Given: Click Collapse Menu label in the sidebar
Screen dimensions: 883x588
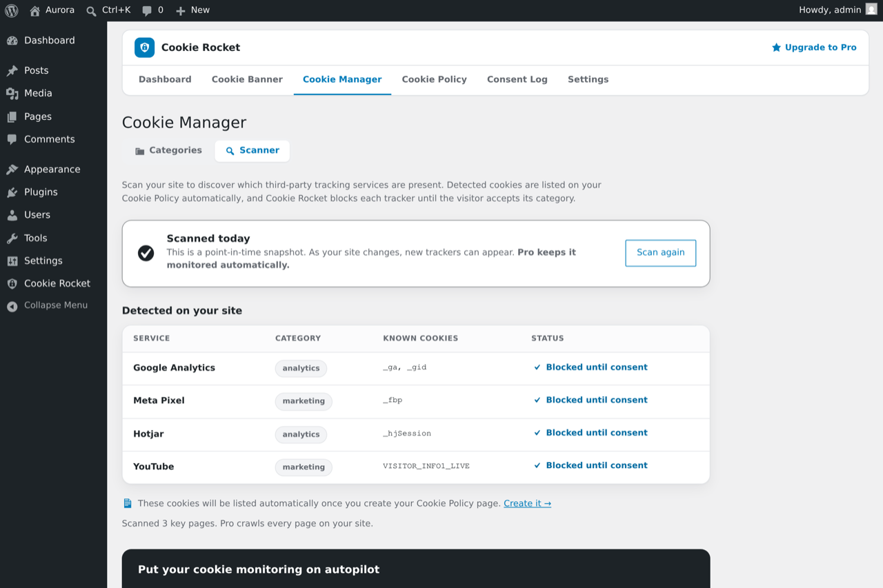Looking at the screenshot, I should 56,305.
